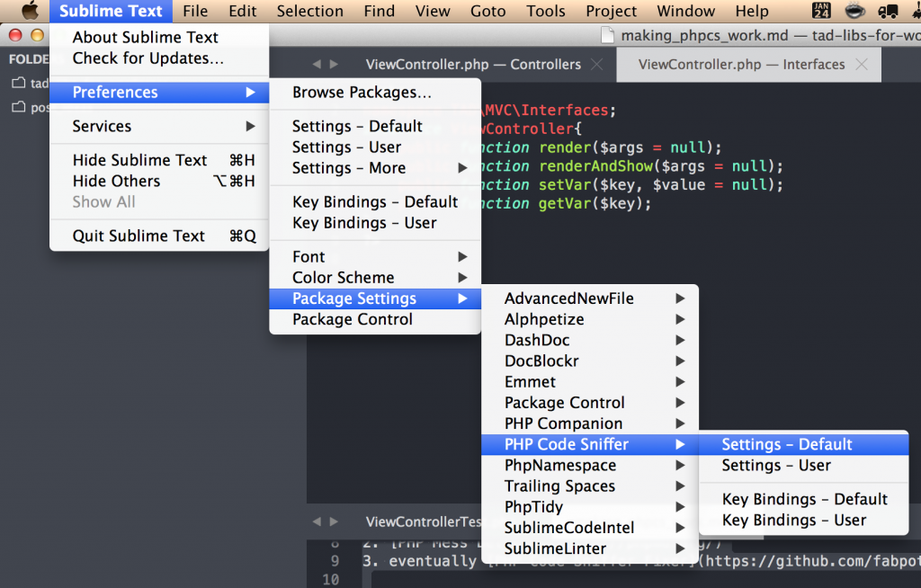Click previous tab arrow in lower pane
Screen dimensions: 921x588
tap(317, 521)
